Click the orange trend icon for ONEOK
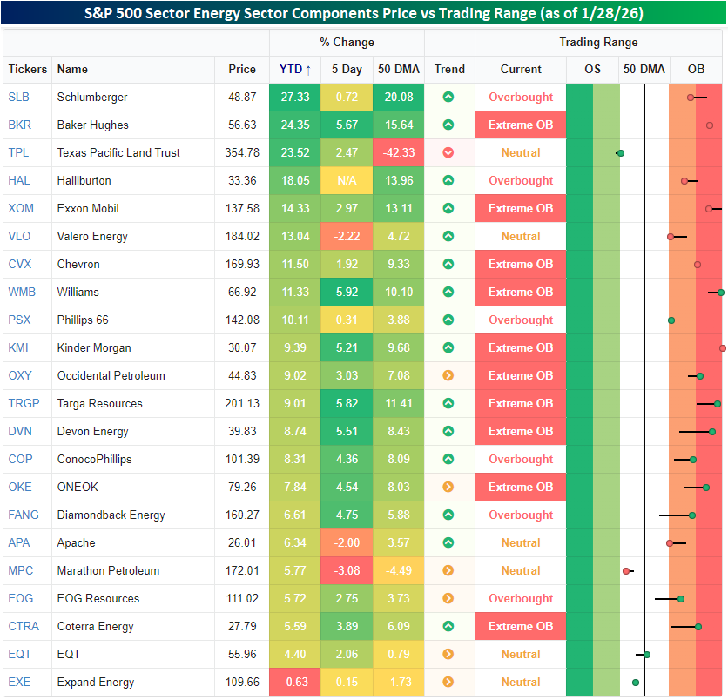 click(448, 488)
